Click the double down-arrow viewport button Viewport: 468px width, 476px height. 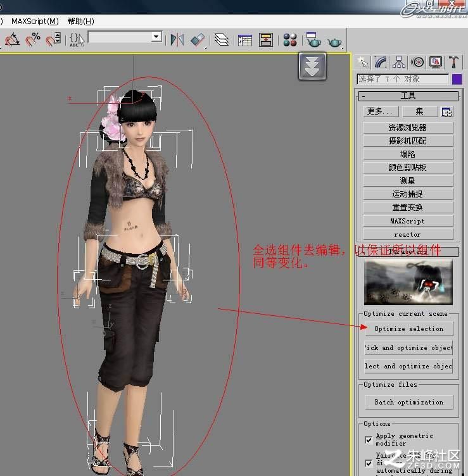(312, 66)
